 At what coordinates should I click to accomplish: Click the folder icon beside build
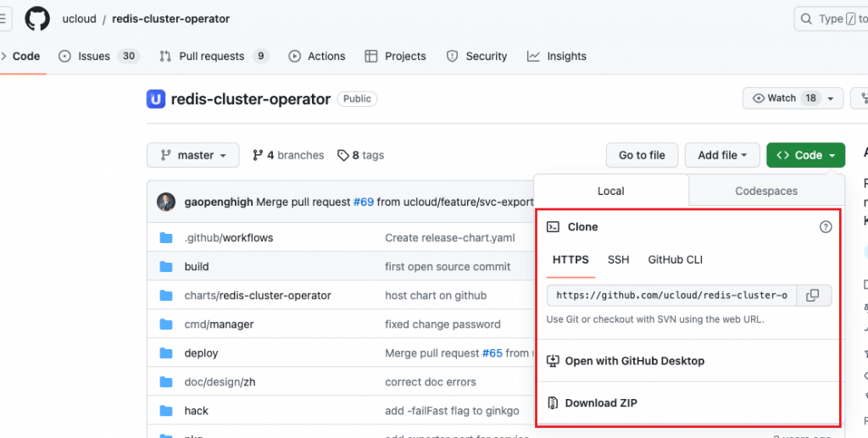(x=166, y=267)
